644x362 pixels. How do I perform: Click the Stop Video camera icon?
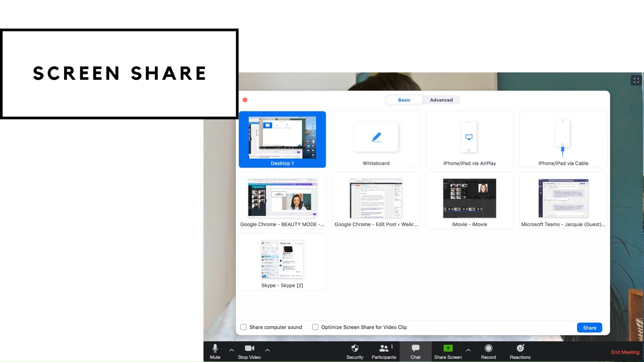(249, 349)
